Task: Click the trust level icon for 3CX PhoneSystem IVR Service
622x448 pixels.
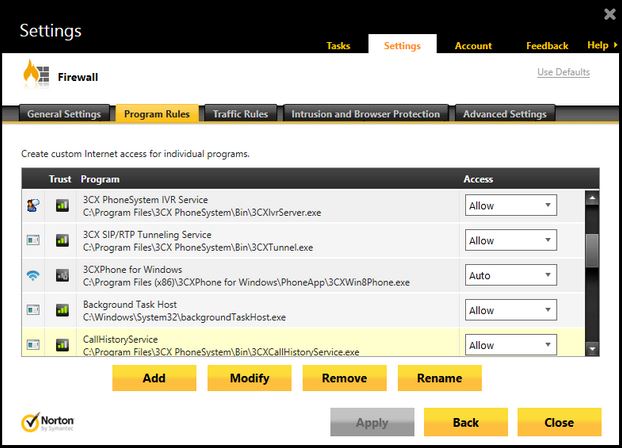Action: click(62, 205)
